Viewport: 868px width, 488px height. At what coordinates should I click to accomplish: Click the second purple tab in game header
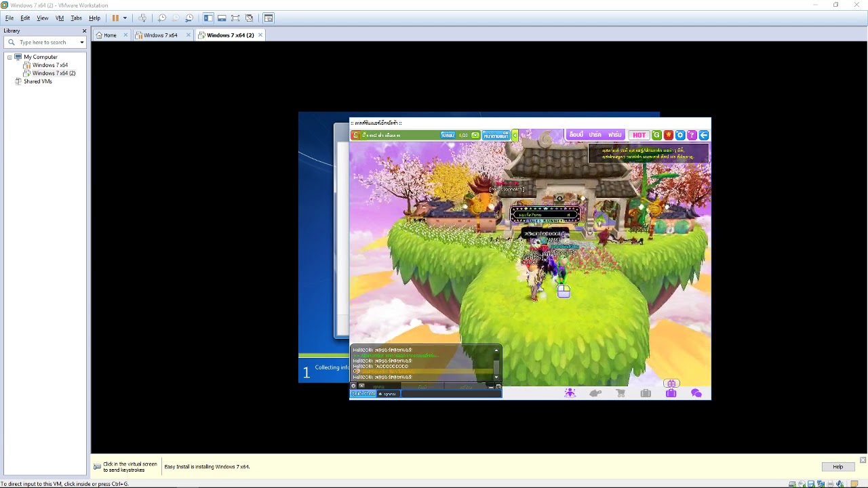point(595,135)
